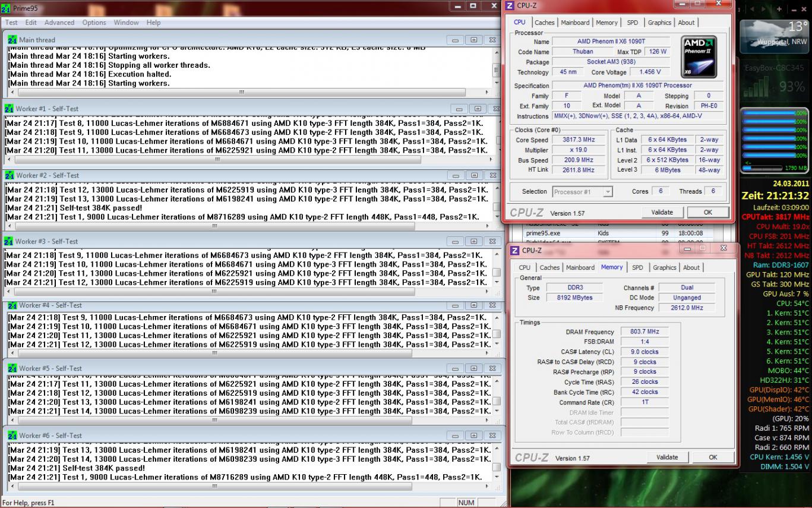812x508 pixels.
Task: Click the Command Rate value 1T
Action: click(x=643, y=402)
